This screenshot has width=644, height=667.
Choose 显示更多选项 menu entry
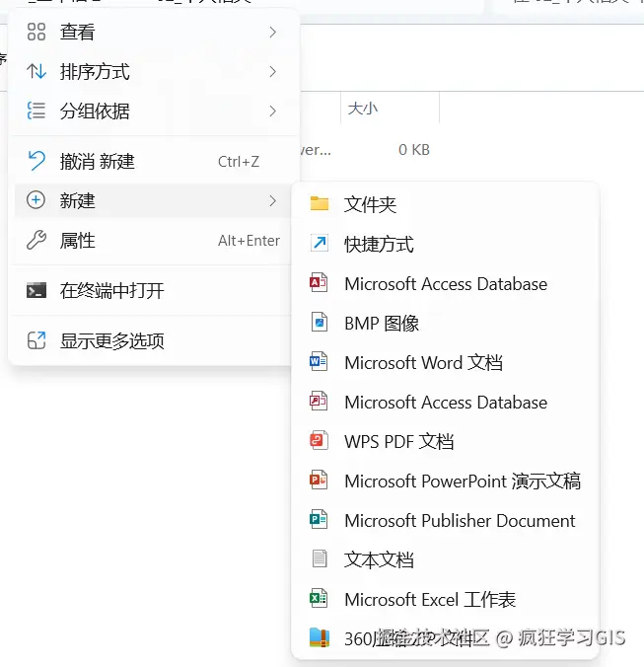[x=153, y=340]
